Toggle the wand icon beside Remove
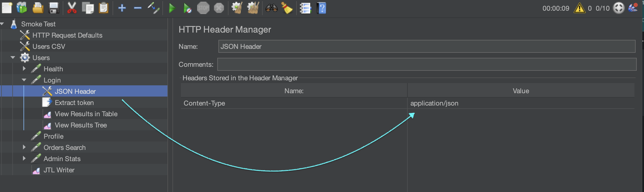Viewport: 644px width, 192px height. 153,8
